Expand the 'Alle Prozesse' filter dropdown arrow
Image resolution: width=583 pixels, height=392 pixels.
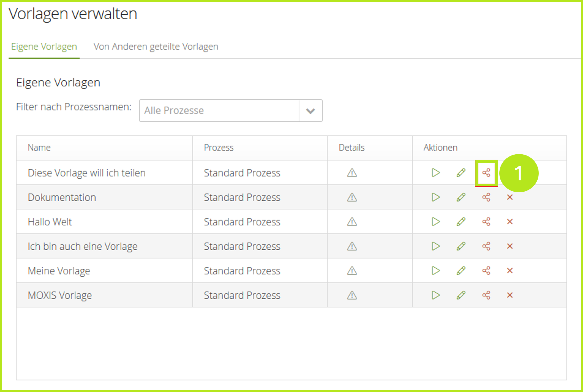tap(311, 111)
